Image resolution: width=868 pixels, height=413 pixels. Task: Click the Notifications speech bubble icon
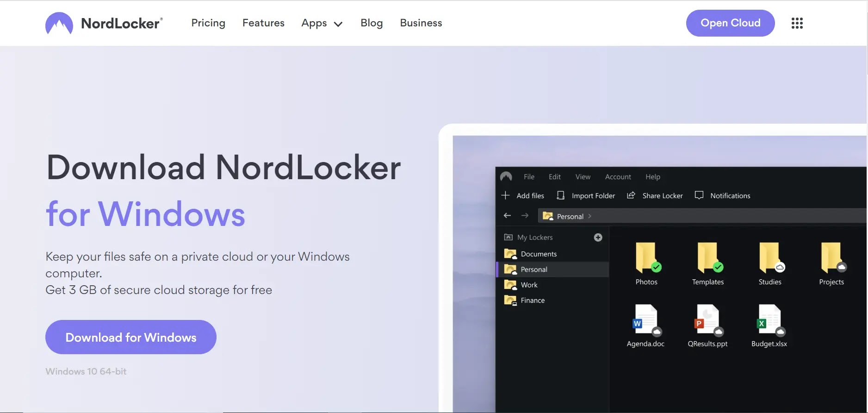[x=699, y=195]
